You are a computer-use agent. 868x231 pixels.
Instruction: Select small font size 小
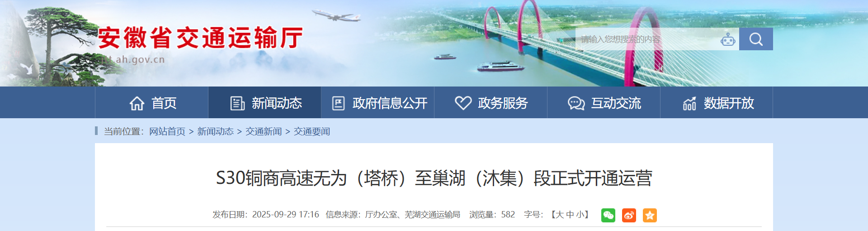click(580, 215)
